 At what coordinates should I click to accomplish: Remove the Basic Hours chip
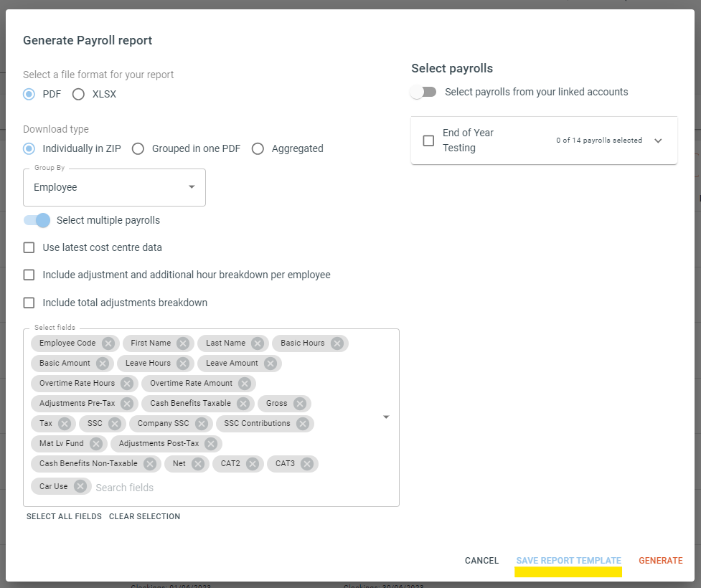pos(337,343)
